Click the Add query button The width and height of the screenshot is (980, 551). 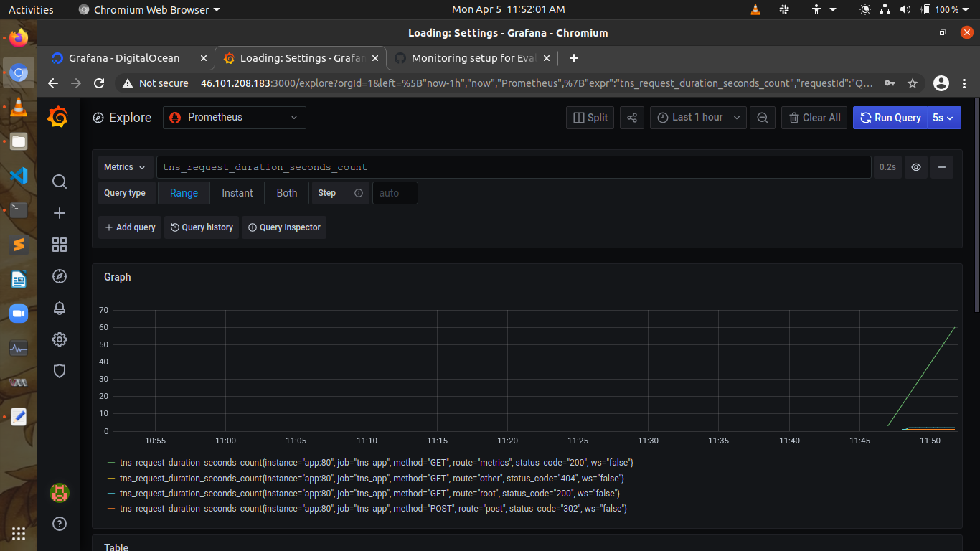129,227
